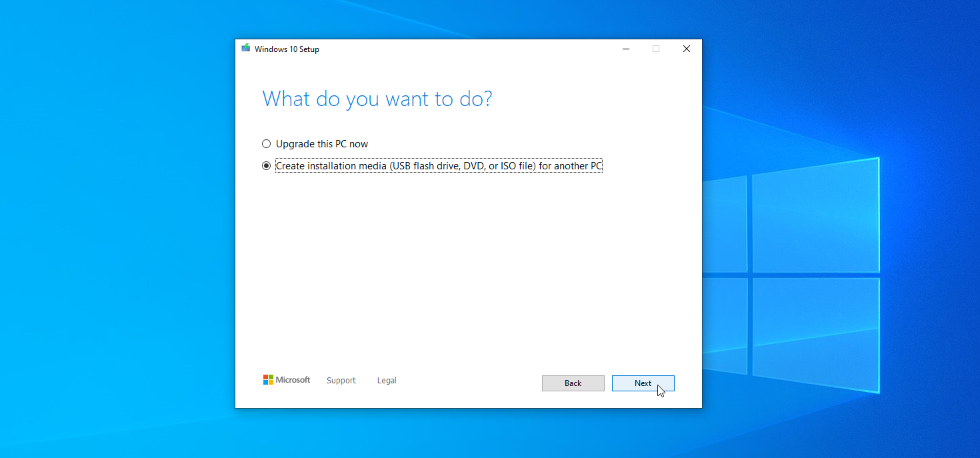Click the setup flag icon before the window title

coord(245,48)
